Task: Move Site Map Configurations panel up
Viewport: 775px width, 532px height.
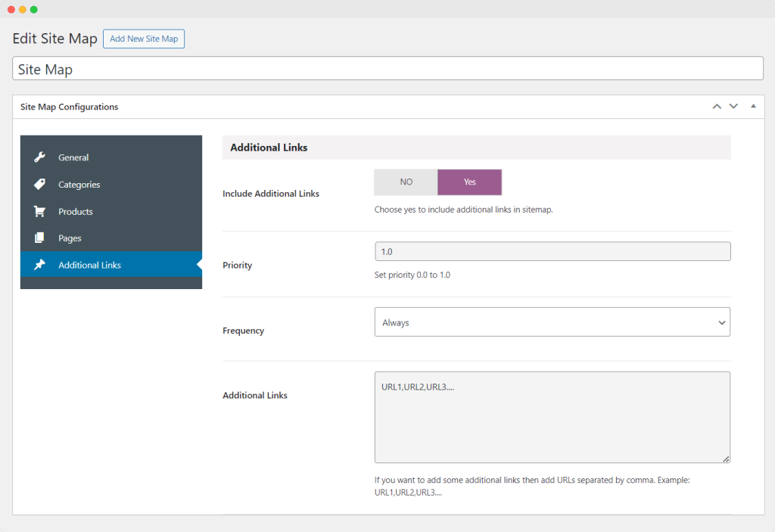Action: click(717, 107)
